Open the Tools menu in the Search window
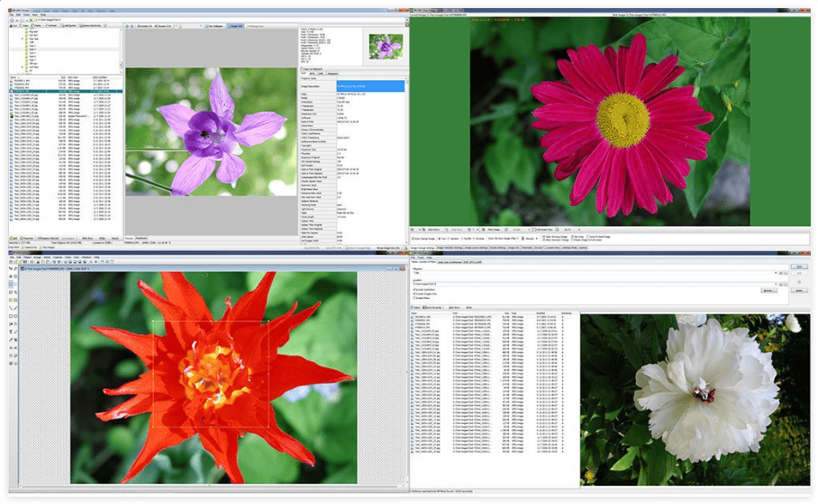The width and height of the screenshot is (818, 504). [421, 257]
